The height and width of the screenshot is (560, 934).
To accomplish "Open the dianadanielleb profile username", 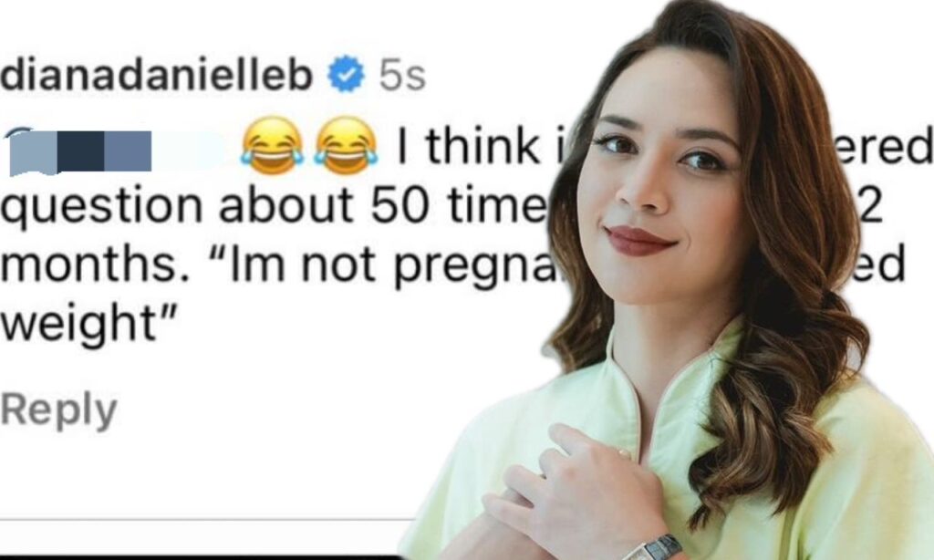I will pyautogui.click(x=156, y=76).
